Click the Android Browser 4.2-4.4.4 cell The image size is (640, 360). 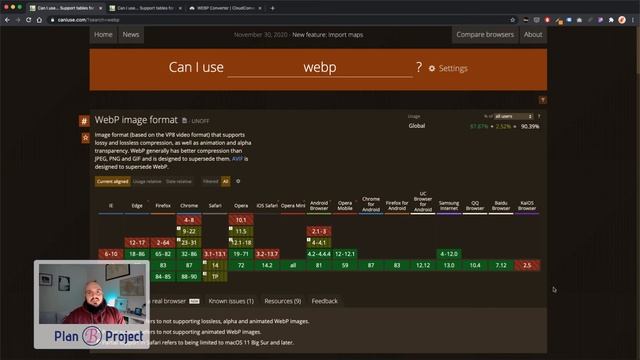point(319,254)
